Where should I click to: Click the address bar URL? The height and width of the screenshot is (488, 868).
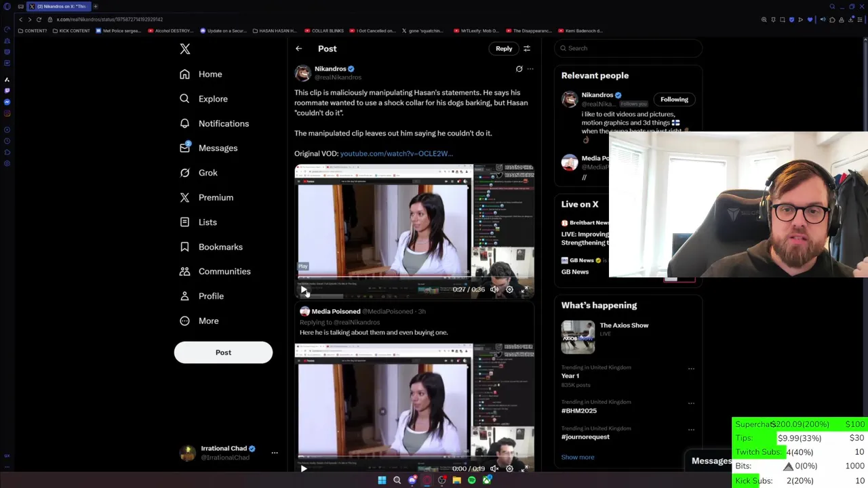(109, 20)
